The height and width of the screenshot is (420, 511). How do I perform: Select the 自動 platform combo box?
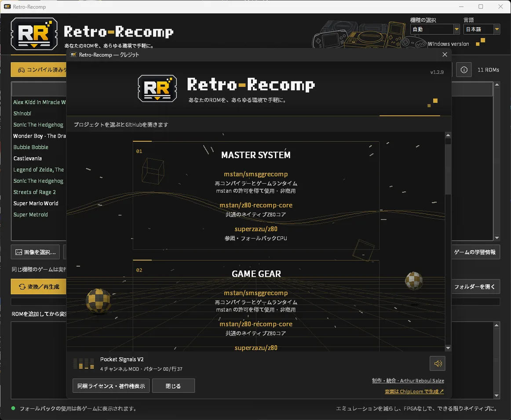(x=435, y=29)
